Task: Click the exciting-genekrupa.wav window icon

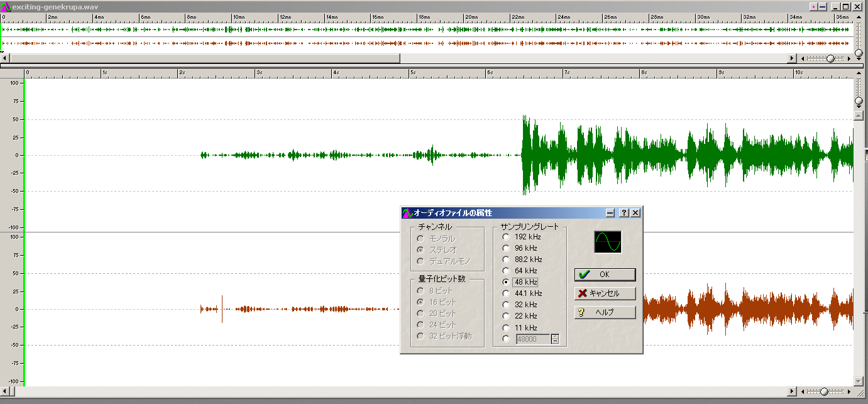Action: click(6, 6)
